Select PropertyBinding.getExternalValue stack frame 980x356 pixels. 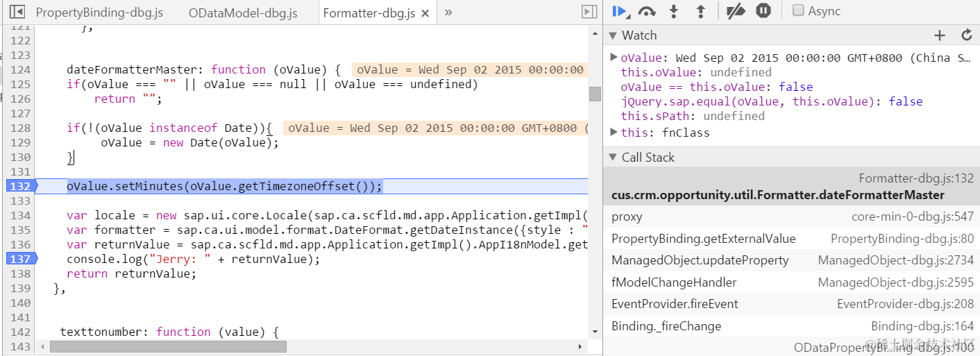tap(791, 239)
